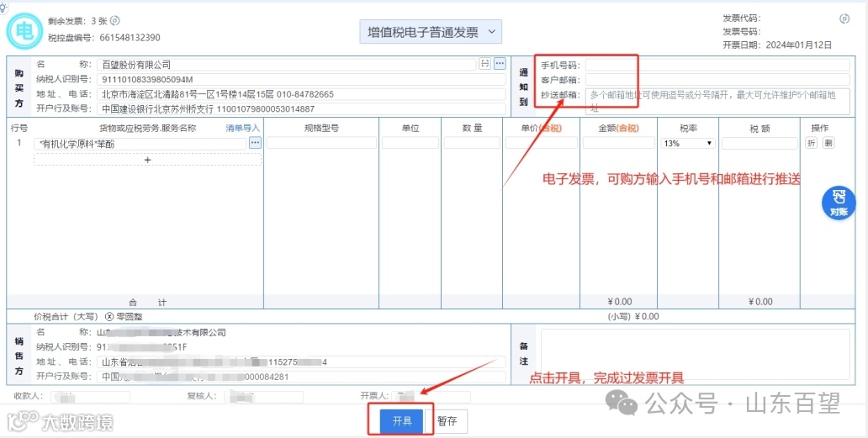The width and height of the screenshot is (868, 438).
Task: Focus buyer 地址、电话 field
Action: pyautogui.click(x=301, y=94)
